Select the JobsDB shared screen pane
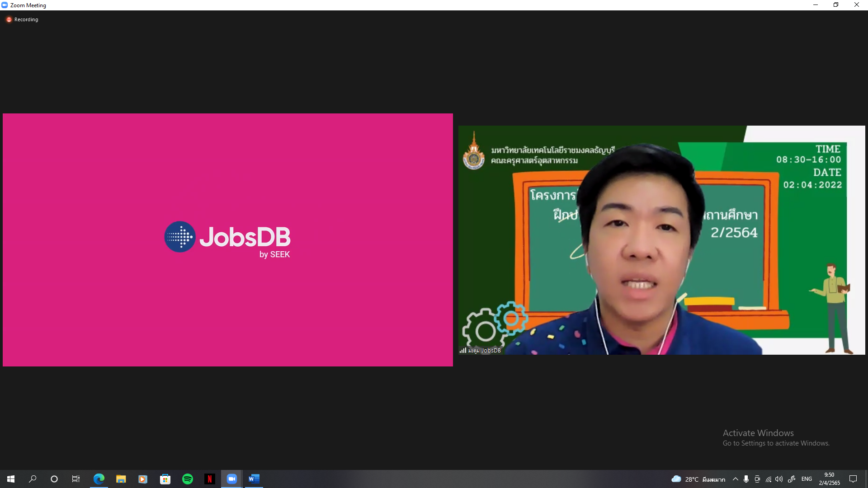The height and width of the screenshot is (488, 868). point(228,240)
